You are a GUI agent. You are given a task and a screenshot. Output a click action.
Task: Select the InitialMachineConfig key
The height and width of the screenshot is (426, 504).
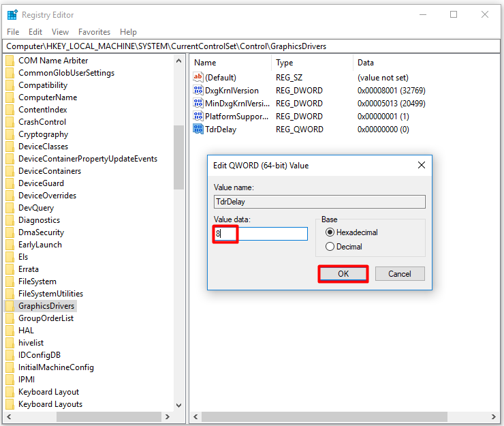tap(56, 367)
